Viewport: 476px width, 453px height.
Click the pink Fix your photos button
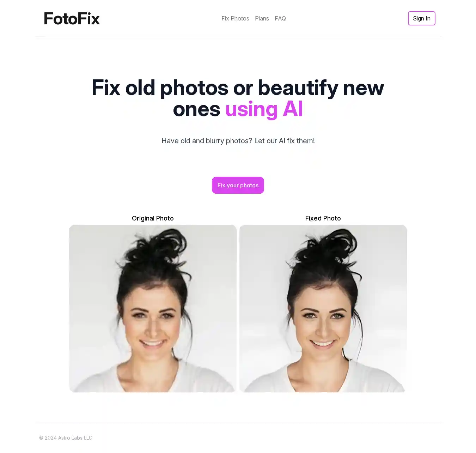point(238,185)
